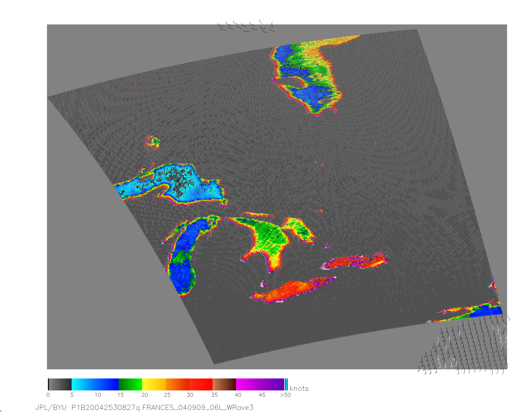This screenshot has height=412, width=532.
Task: Click the '45' tick label on the scale
Action: (x=262, y=395)
